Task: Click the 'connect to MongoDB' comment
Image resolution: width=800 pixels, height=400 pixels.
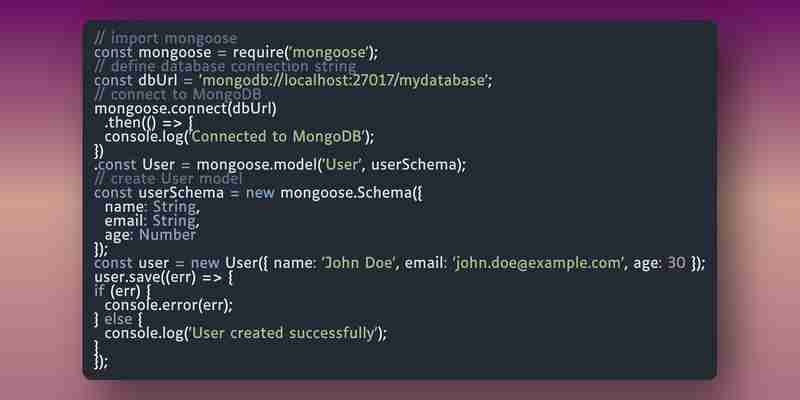Action: 178,94
